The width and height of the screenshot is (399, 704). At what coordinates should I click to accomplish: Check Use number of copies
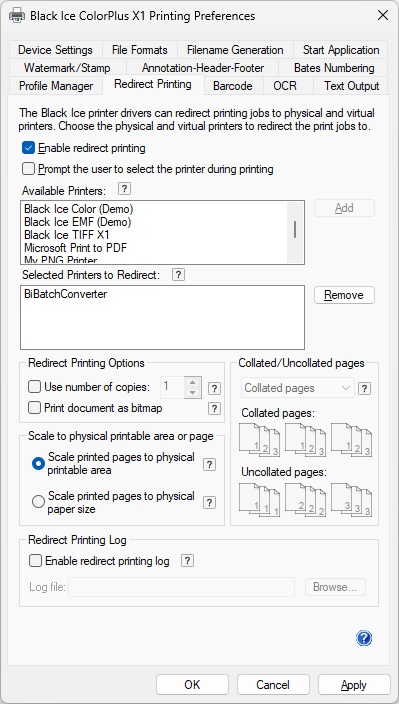coord(34,387)
